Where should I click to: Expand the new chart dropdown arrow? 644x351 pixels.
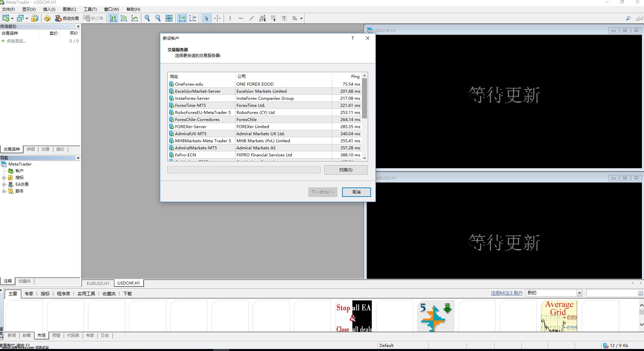pos(12,19)
